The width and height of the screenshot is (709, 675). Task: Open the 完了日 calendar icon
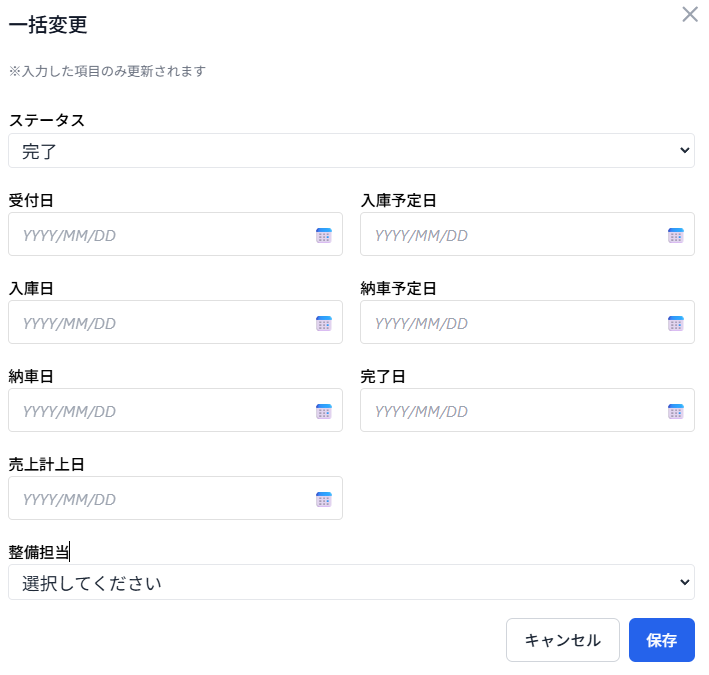pyautogui.click(x=675, y=411)
